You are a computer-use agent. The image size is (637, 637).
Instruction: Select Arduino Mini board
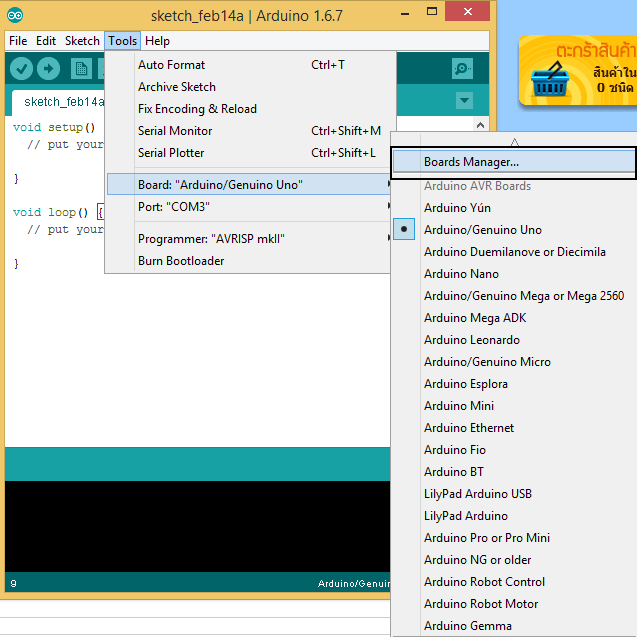coord(514,405)
